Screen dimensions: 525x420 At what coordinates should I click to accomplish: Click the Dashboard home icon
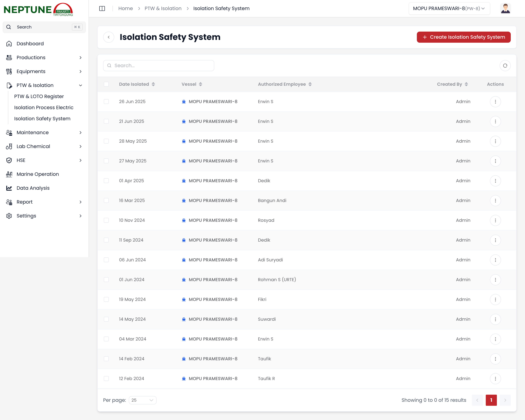point(9,44)
